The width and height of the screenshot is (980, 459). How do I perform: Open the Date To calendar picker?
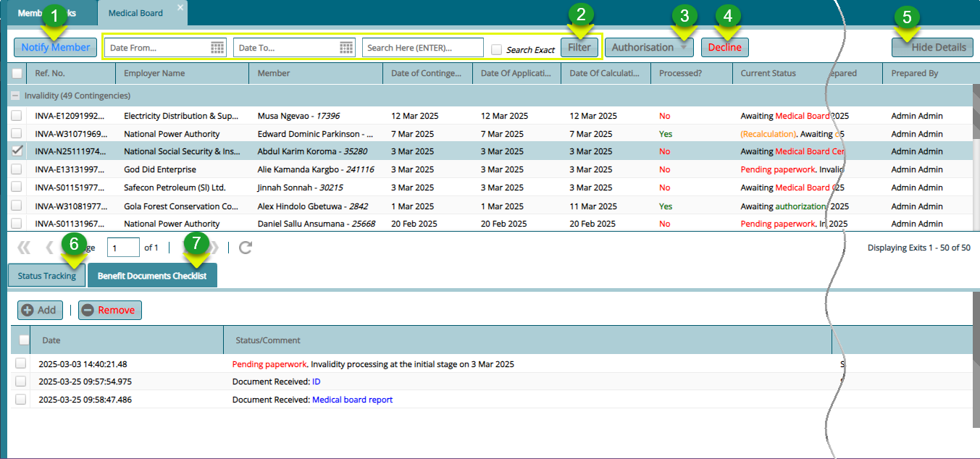346,46
